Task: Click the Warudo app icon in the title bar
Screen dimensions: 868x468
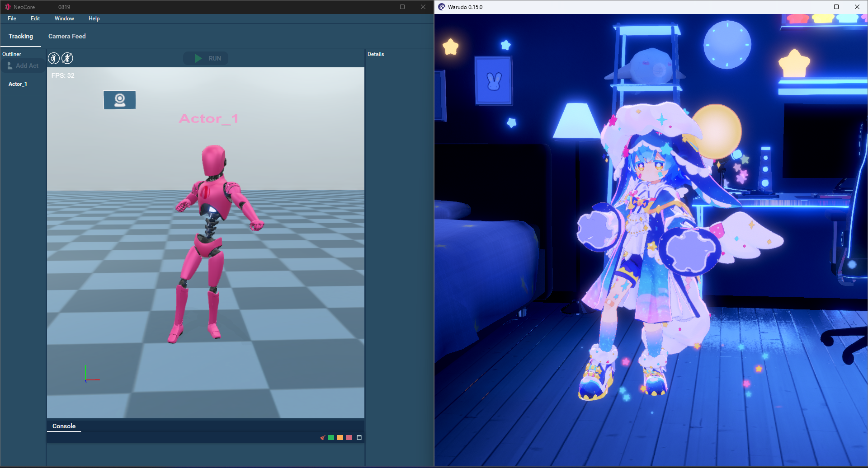Action: point(442,7)
